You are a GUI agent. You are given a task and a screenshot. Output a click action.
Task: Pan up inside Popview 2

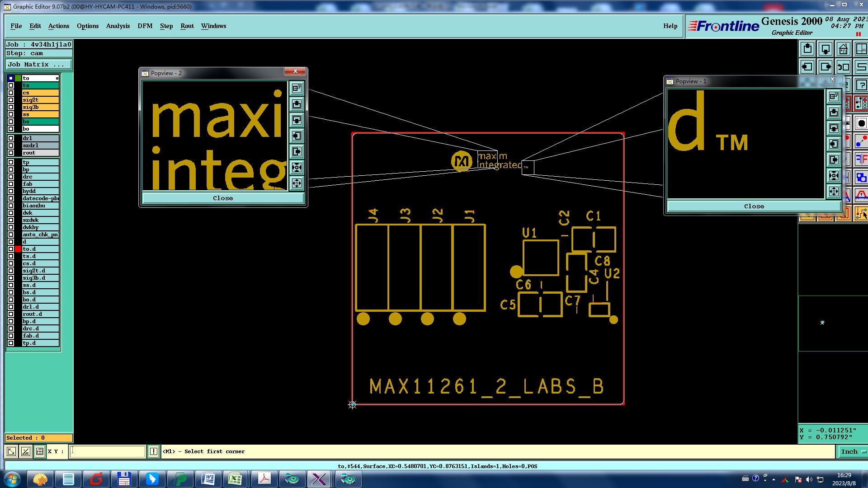coord(297,104)
